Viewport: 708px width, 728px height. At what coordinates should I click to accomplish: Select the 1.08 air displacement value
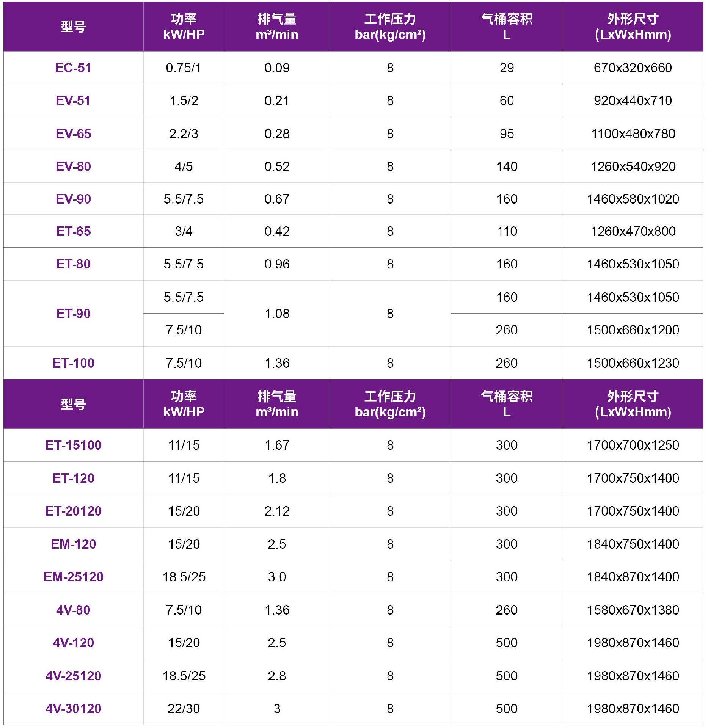(x=277, y=314)
